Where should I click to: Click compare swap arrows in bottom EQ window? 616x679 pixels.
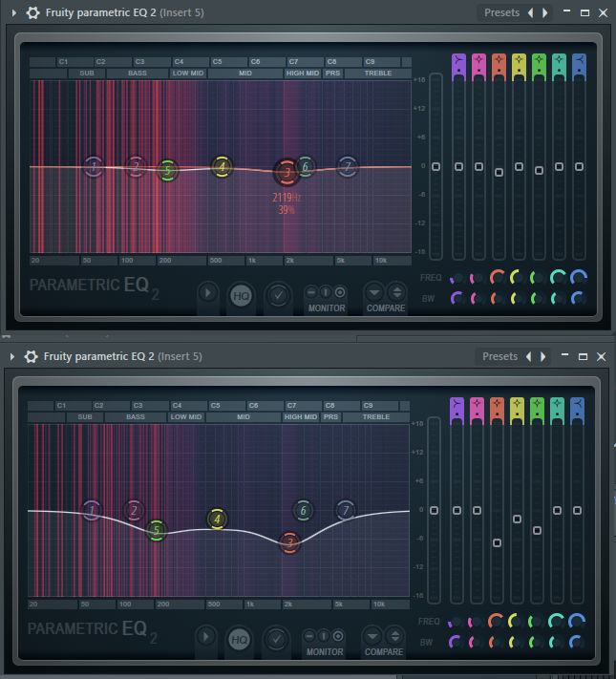click(395, 637)
